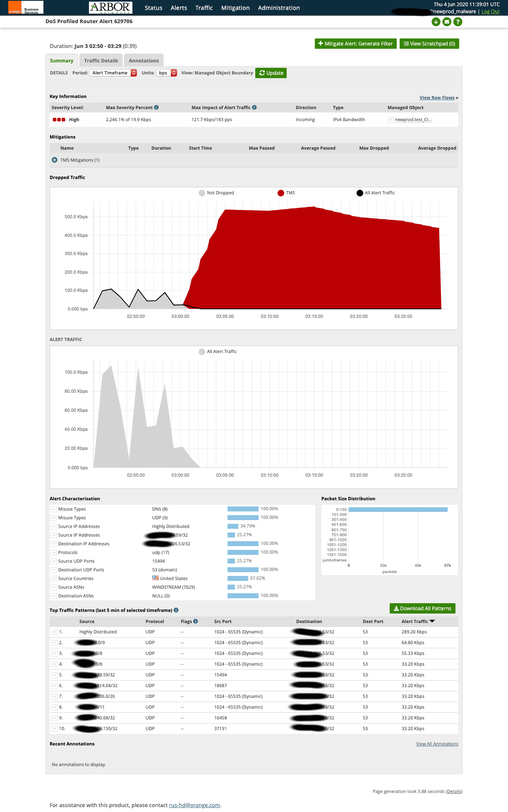The height and width of the screenshot is (812, 508).
Task: Open the Units bps dropdown
Action: click(x=167, y=73)
